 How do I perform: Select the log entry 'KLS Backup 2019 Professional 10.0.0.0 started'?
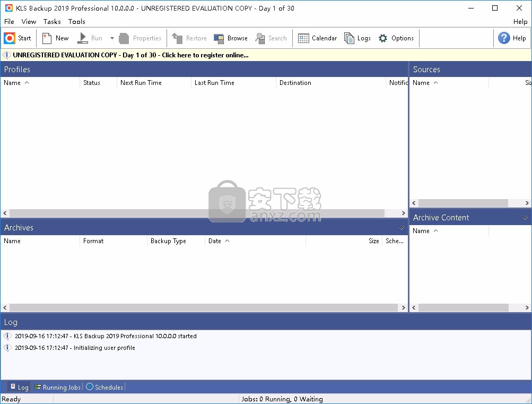pos(106,336)
